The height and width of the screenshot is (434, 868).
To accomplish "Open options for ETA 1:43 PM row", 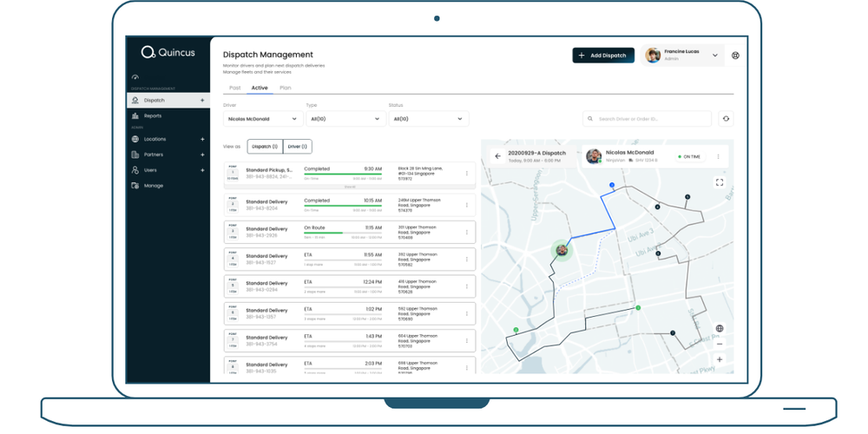I will (467, 340).
